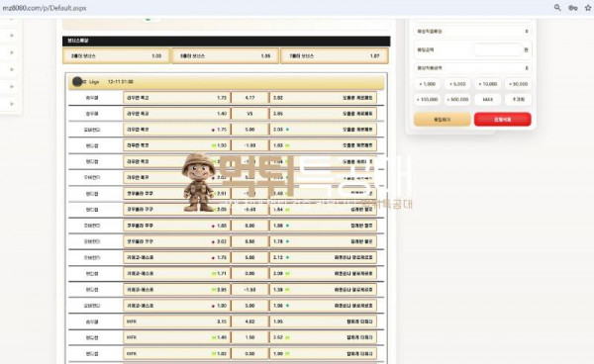594x364 pixels.
Task: Click the -1.50 handicap line cell
Action: click(x=249, y=290)
